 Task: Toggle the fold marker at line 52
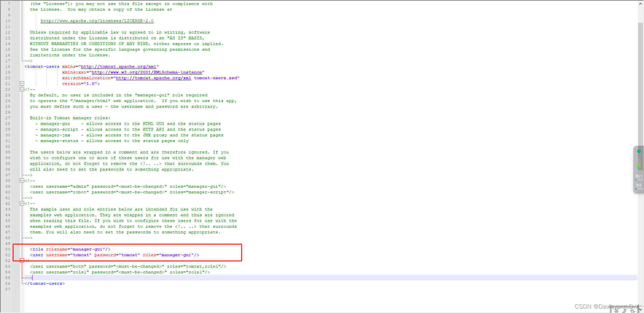[22, 261]
